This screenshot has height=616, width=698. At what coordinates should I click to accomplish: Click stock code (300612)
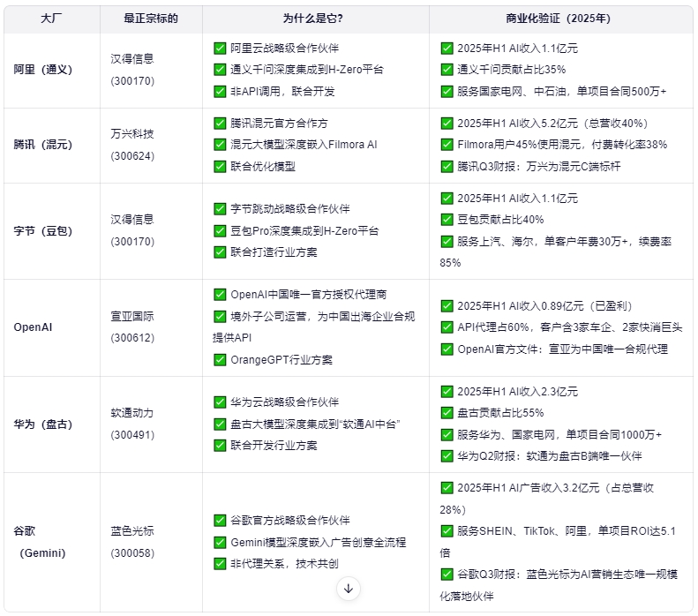(132, 338)
